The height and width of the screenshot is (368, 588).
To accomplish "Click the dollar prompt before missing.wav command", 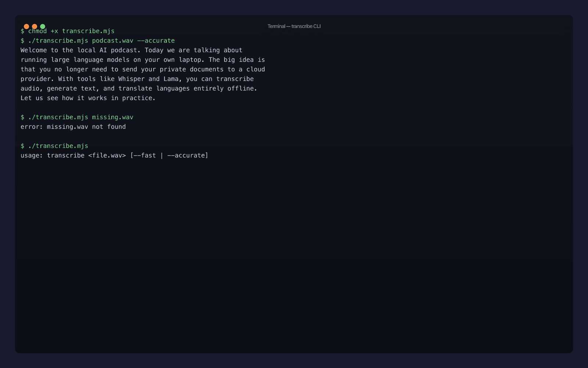I will 22,117.
